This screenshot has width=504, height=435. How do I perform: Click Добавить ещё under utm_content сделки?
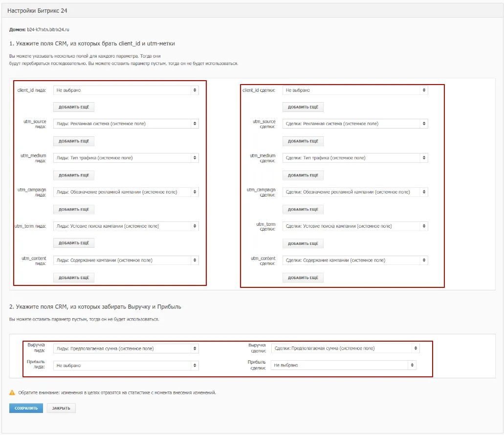[x=303, y=278]
